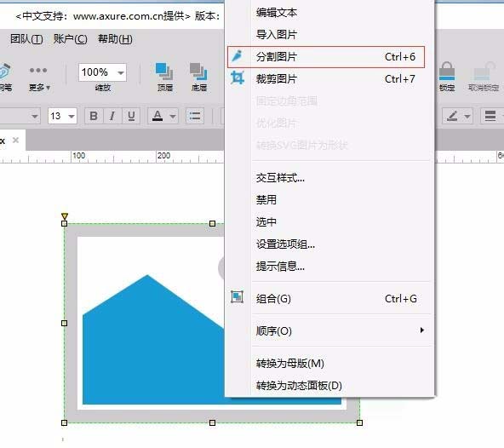
Task: Click the bullet list icon
Action: 195,116
